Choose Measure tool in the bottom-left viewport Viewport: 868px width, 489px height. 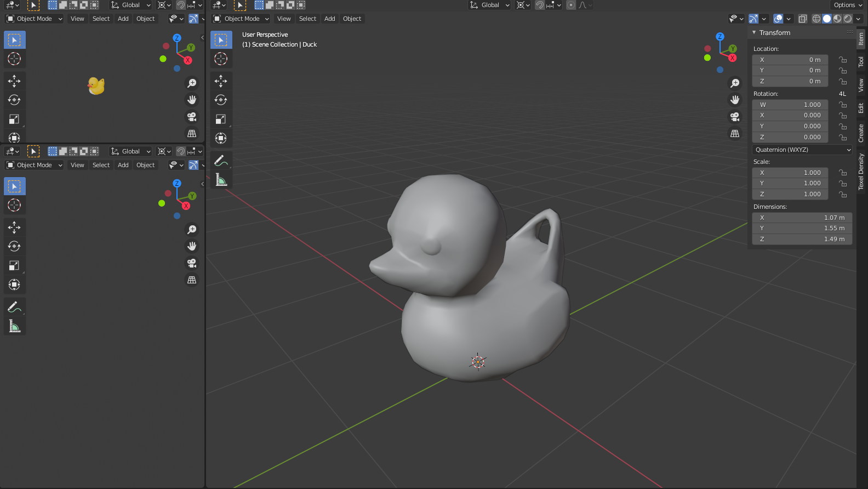(x=14, y=326)
